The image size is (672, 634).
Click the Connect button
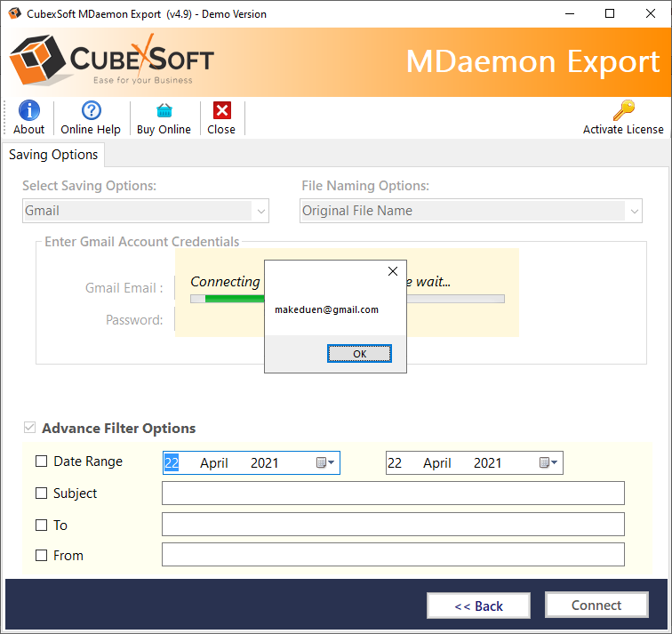pos(596,606)
